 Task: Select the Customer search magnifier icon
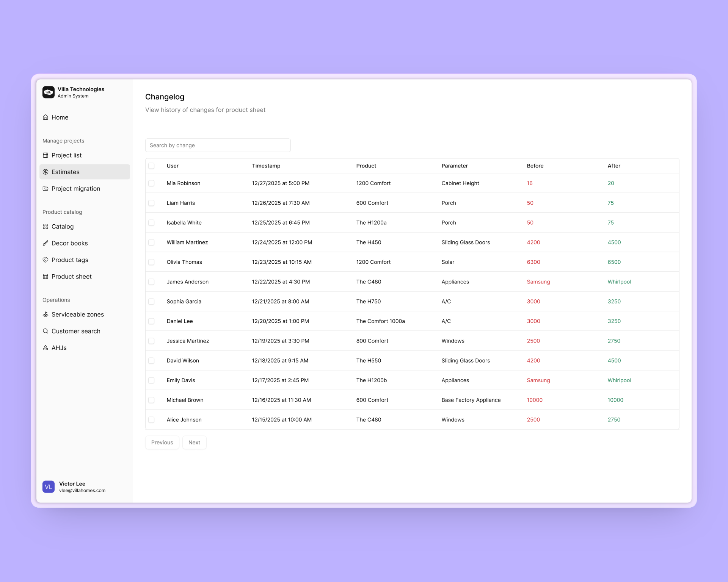(x=45, y=331)
